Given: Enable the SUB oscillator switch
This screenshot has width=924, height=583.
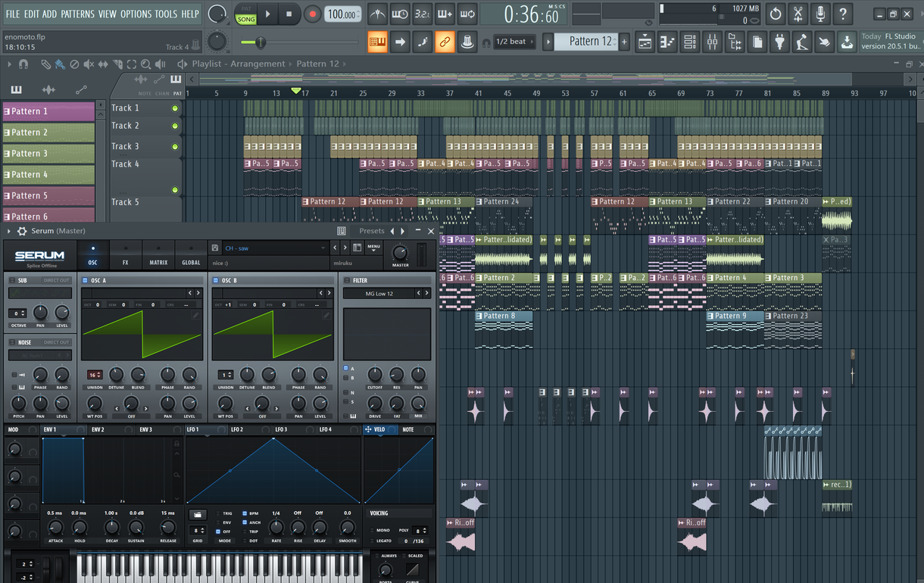Looking at the screenshot, I should pyautogui.click(x=12, y=280).
